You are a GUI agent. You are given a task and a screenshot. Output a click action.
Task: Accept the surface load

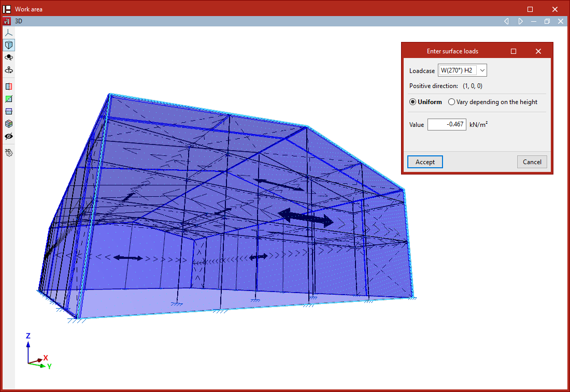click(x=425, y=162)
